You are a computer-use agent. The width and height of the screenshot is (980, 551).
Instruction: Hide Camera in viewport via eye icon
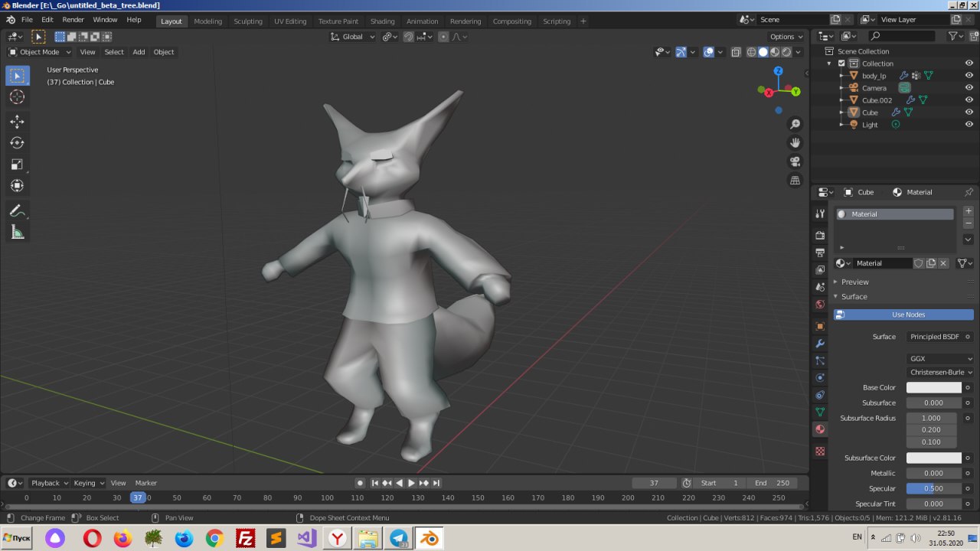[x=969, y=88]
